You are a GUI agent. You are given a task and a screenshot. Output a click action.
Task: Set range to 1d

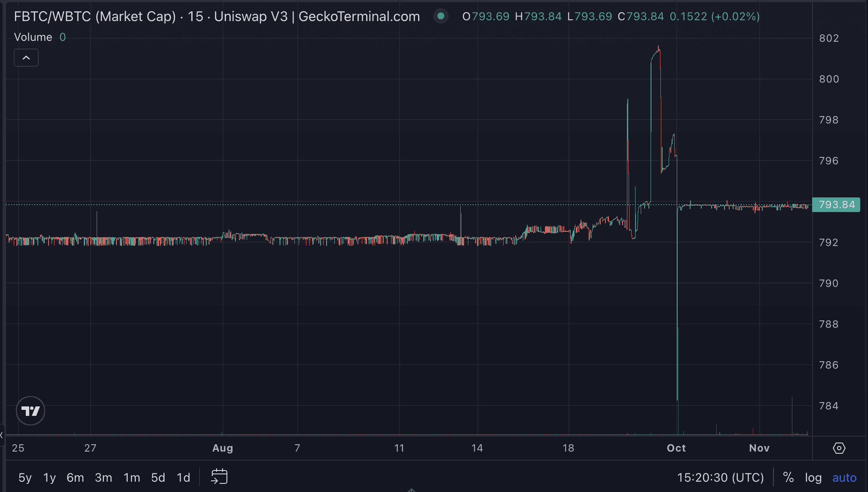[x=183, y=477]
